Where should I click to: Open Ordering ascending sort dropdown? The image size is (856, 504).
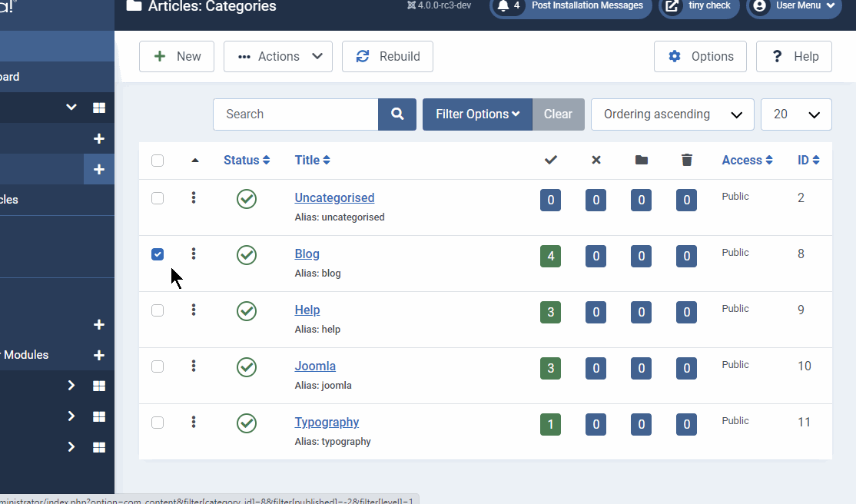[x=672, y=114]
